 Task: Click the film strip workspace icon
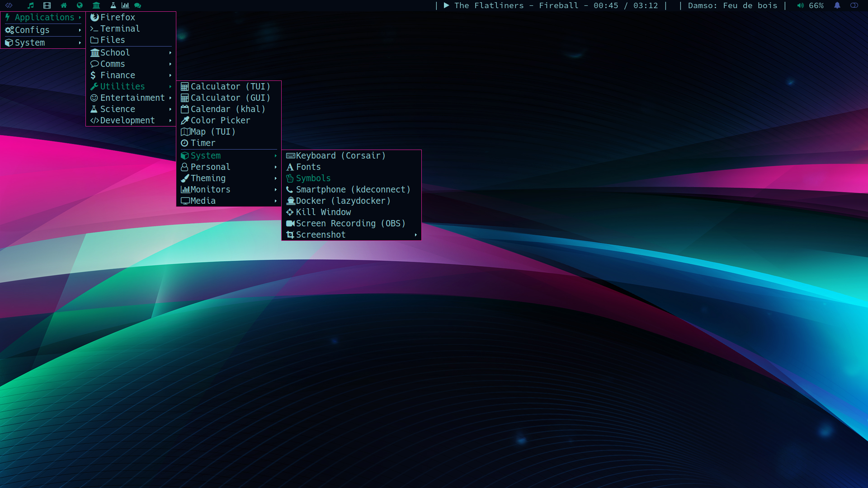pos(47,5)
